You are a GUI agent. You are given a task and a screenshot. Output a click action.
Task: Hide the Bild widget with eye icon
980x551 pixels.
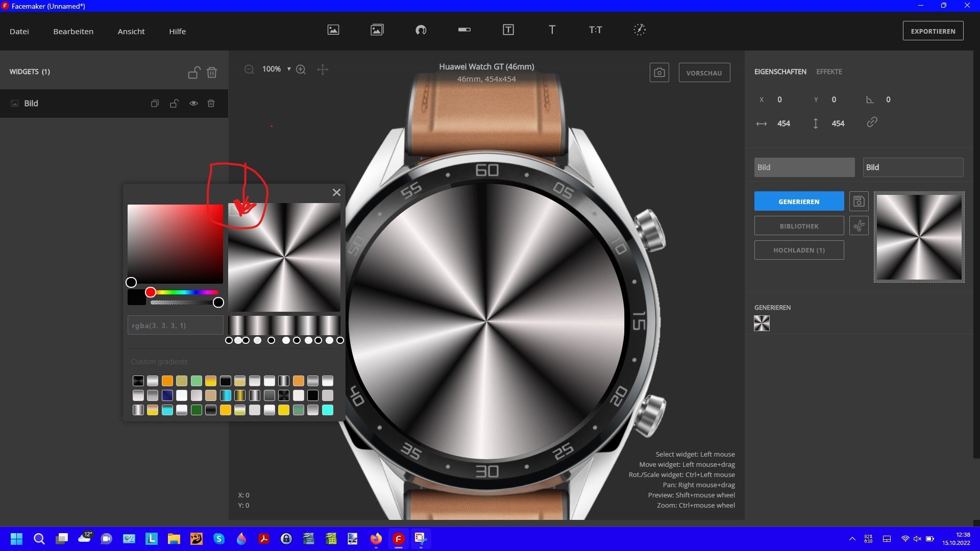[x=193, y=104]
